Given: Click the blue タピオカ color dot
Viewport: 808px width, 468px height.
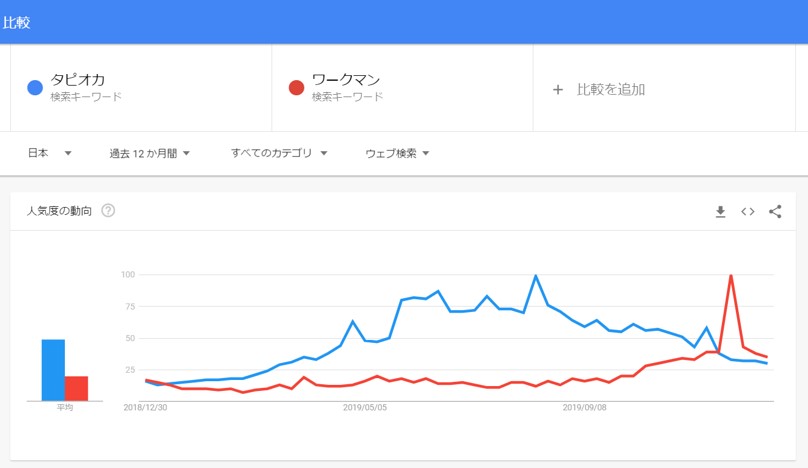Looking at the screenshot, I should click(x=35, y=88).
